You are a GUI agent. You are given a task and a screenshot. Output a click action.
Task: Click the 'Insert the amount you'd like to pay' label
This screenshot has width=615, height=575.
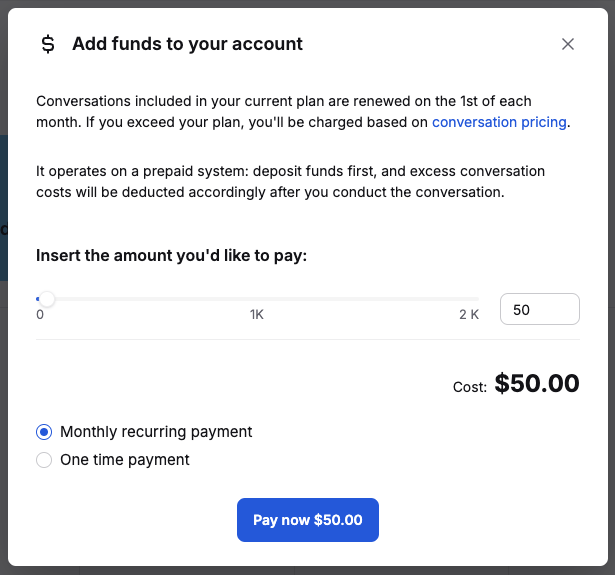click(171, 256)
